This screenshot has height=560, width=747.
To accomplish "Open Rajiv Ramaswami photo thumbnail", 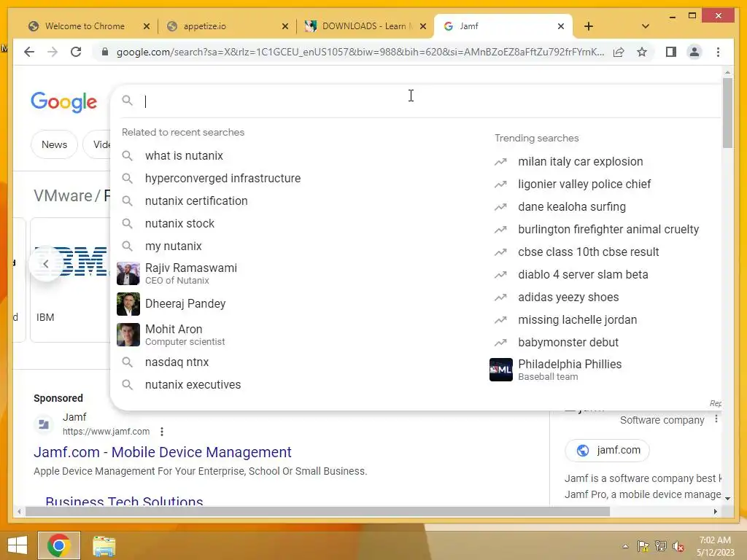I will click(x=128, y=273).
